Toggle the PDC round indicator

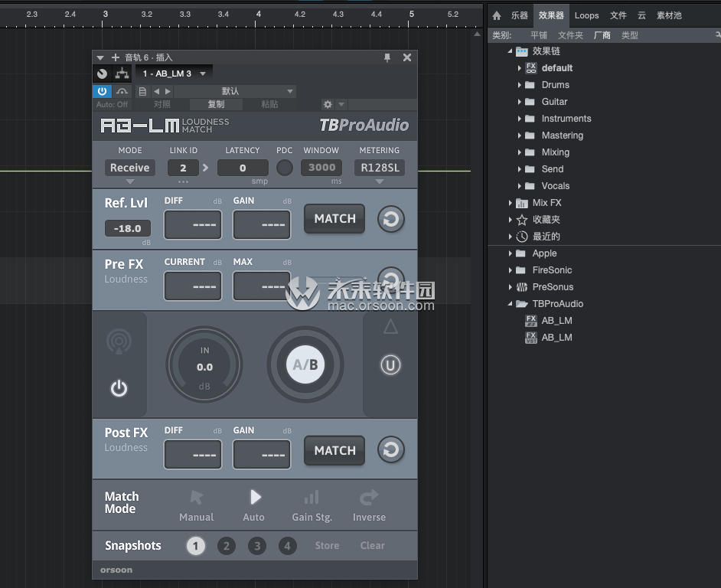[285, 168]
